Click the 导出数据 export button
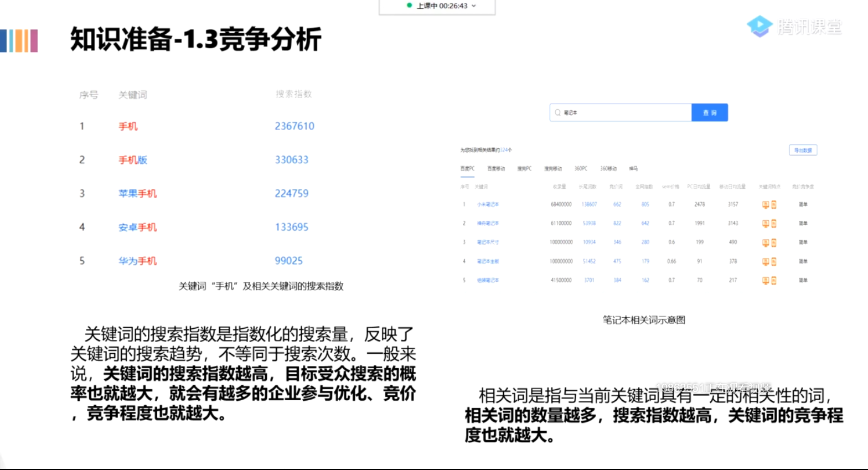The height and width of the screenshot is (470, 868). (x=803, y=150)
